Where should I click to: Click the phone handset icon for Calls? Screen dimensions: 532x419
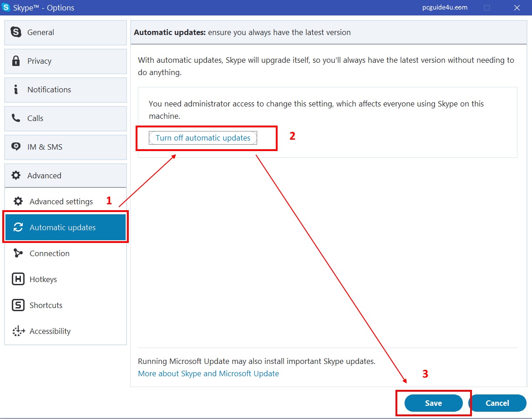tap(16, 118)
